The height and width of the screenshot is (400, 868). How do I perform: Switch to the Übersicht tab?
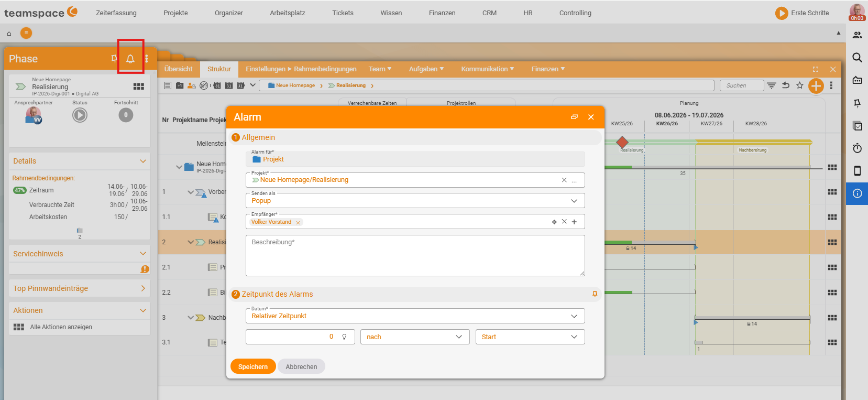178,69
